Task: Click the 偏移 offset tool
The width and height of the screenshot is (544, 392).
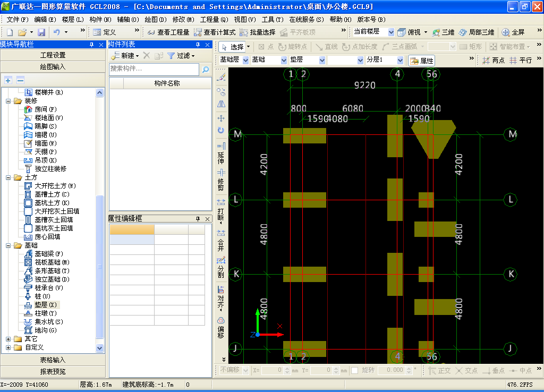Action: [x=221, y=327]
